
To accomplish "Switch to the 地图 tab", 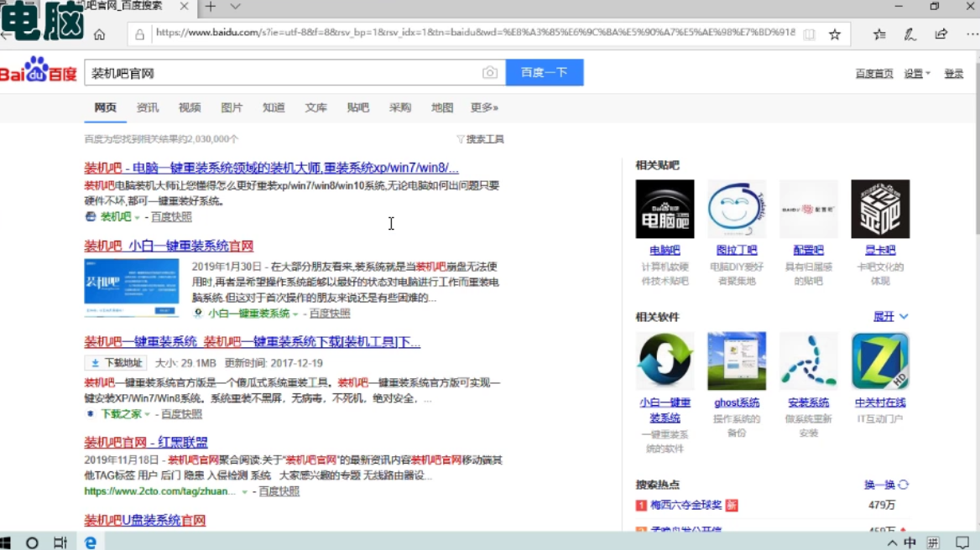I will (x=442, y=107).
